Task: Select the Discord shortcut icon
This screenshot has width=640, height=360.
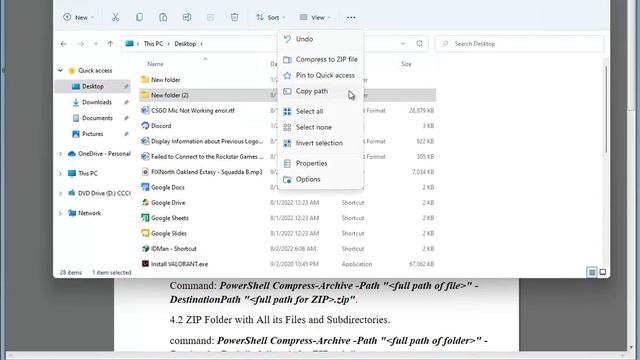Action: [x=145, y=126]
